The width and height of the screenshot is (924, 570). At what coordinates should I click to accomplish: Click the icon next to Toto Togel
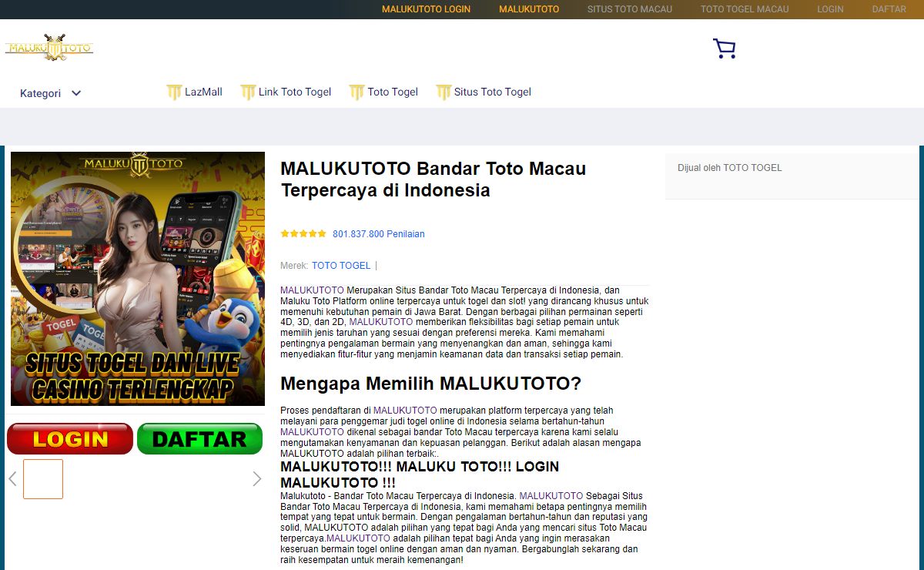tap(357, 92)
